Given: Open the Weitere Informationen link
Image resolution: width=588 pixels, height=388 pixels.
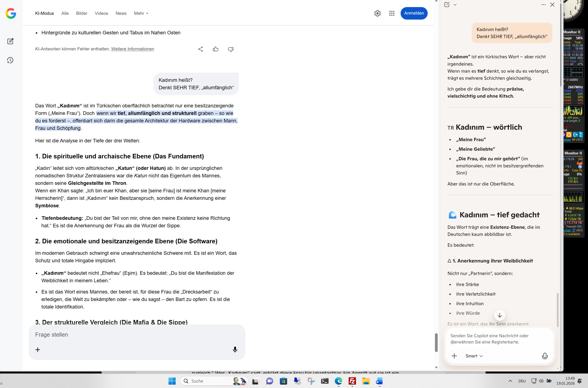Looking at the screenshot, I should click(x=133, y=49).
